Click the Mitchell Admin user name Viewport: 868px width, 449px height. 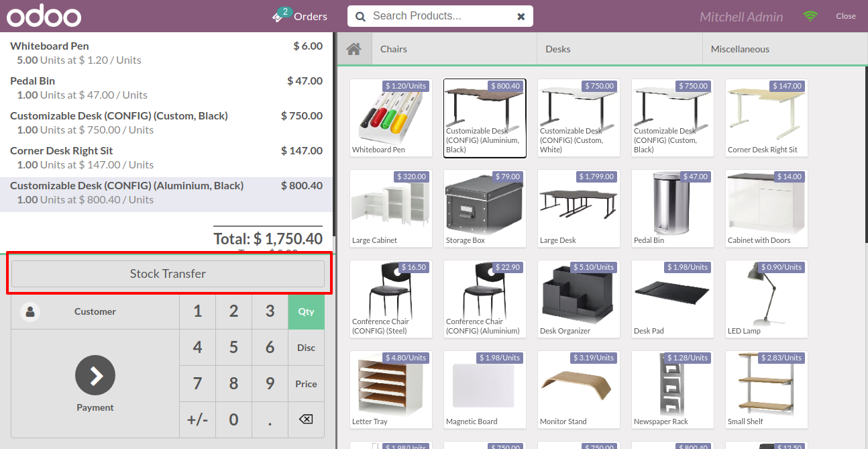741,17
